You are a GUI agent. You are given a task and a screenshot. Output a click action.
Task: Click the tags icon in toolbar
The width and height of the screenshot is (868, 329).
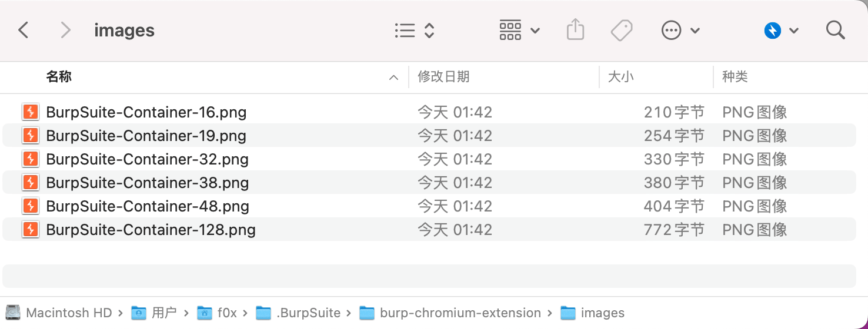pyautogui.click(x=621, y=30)
